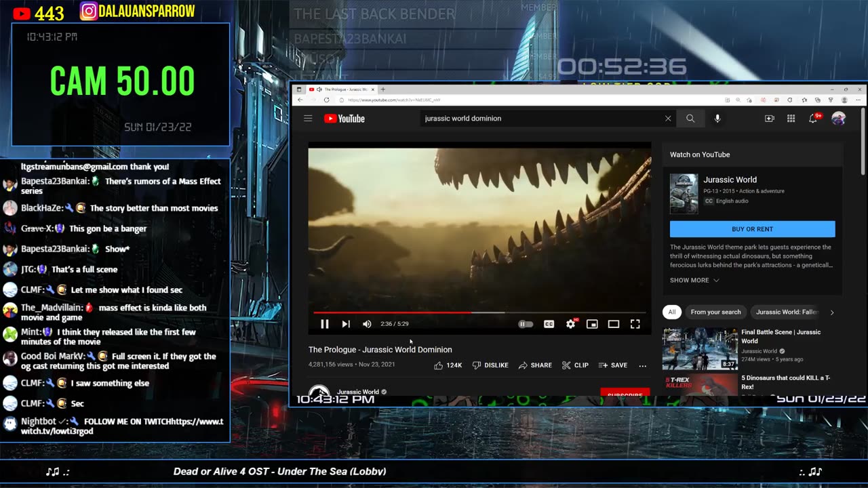Open Jurassic World movie poster
Image resolution: width=868 pixels, height=488 pixels.
[684, 194]
